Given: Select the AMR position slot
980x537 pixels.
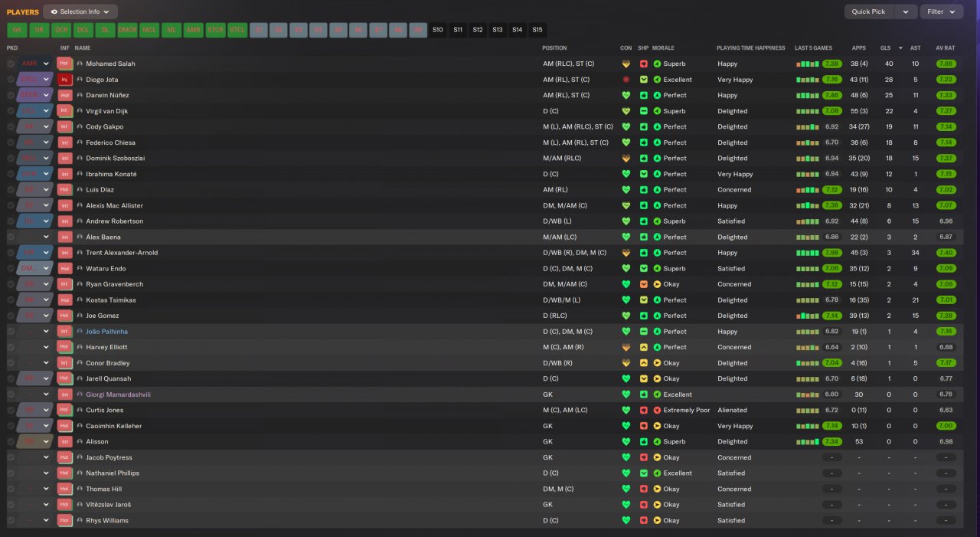Looking at the screenshot, I should coord(194,30).
